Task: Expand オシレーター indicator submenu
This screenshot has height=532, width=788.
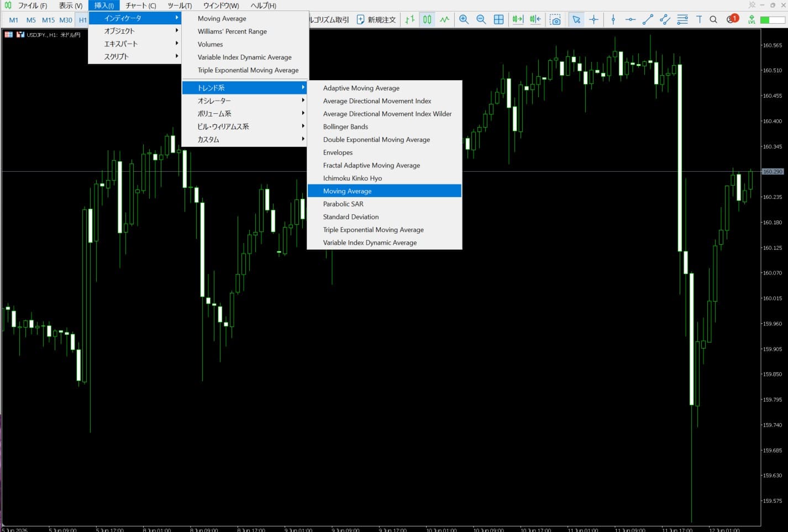Action: [x=245, y=101]
